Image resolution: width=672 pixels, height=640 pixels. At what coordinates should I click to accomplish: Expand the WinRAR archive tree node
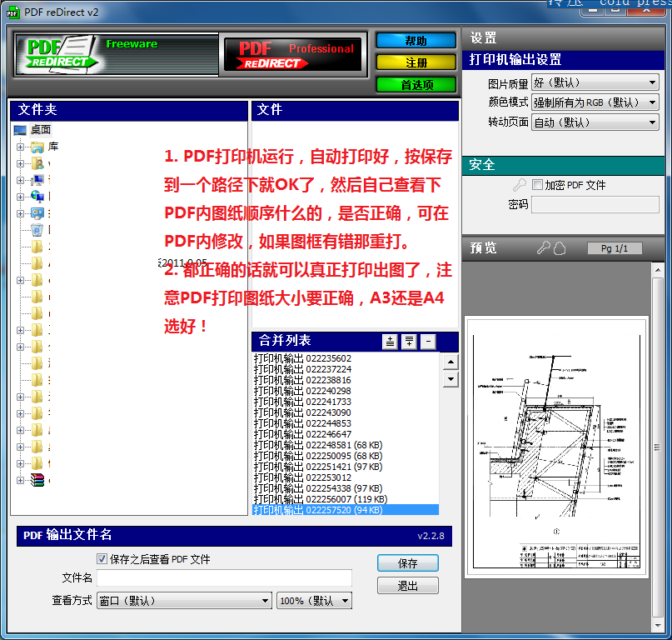coord(20,481)
